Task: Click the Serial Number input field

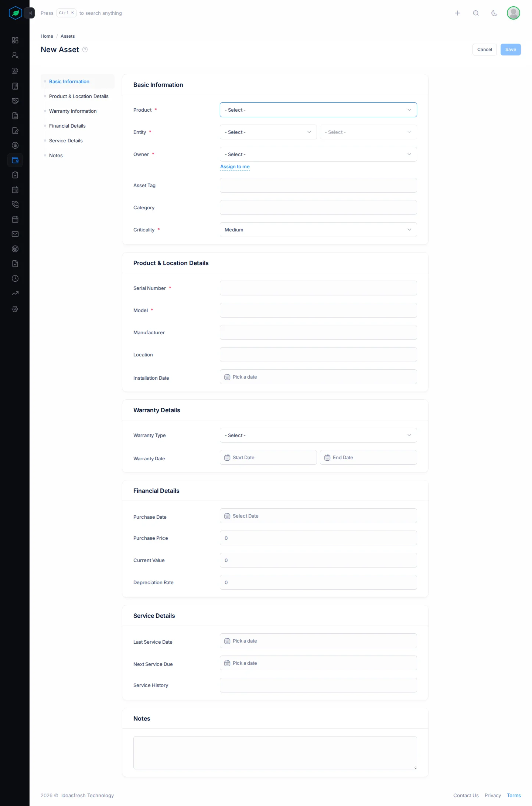Action: 318,288
